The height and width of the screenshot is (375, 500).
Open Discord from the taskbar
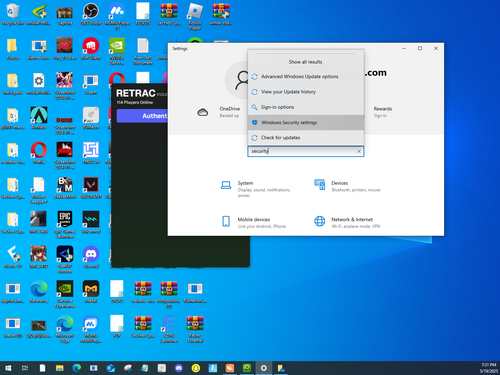179,368
